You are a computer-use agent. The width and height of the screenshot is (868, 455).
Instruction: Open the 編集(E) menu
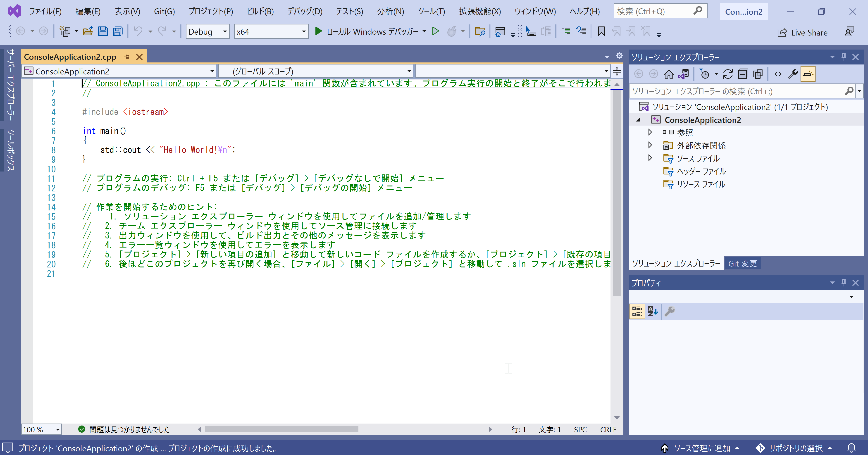(88, 12)
